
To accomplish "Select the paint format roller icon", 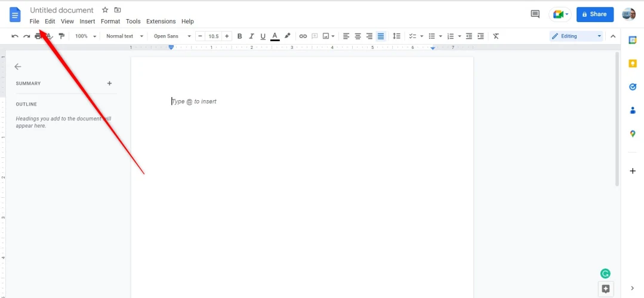I will 61,36.
